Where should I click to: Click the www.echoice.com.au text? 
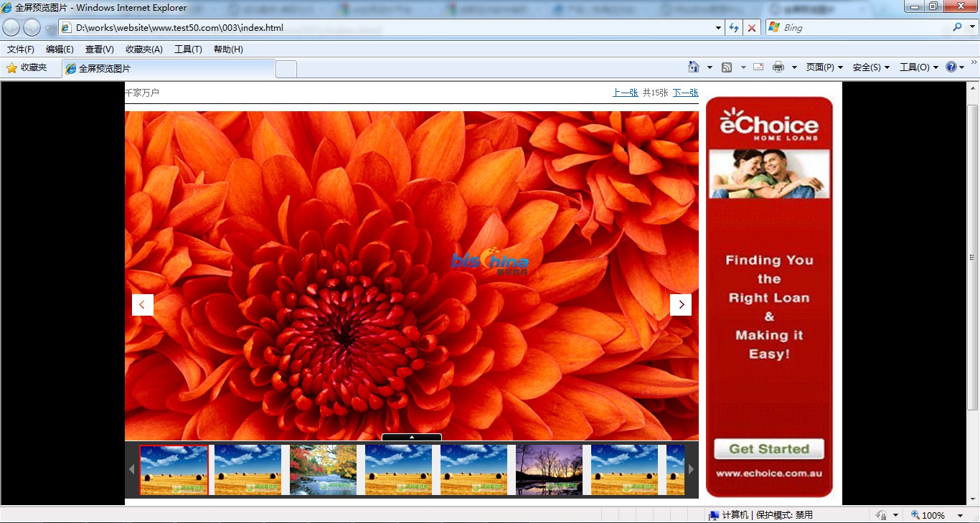[769, 473]
